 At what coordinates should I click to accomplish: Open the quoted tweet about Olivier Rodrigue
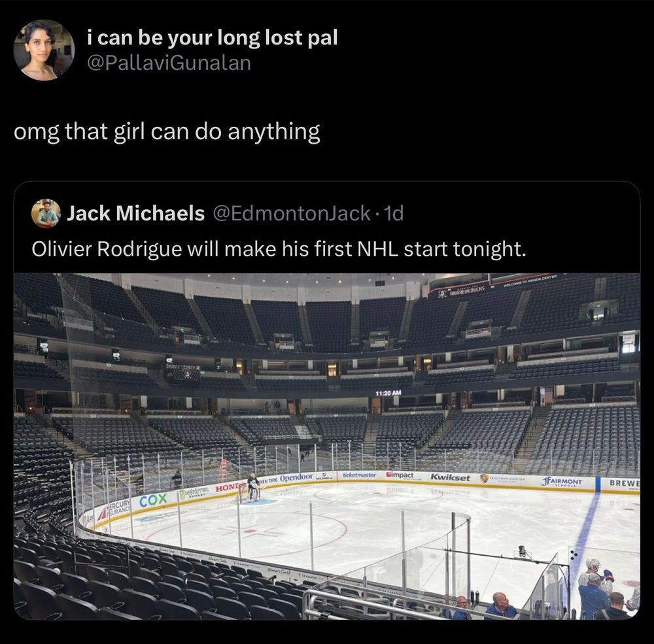click(279, 249)
